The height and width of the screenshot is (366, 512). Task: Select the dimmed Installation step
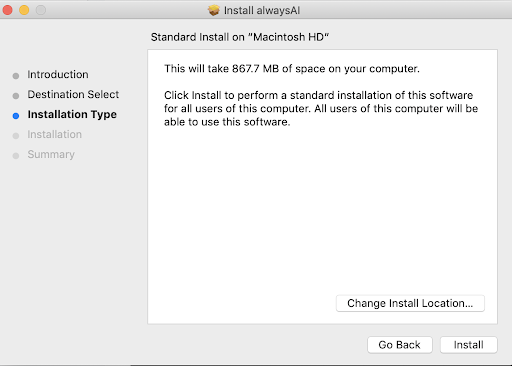[x=54, y=134]
